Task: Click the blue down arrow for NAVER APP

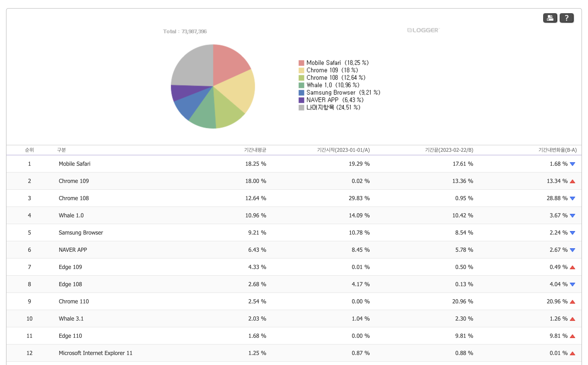Action: click(x=572, y=250)
